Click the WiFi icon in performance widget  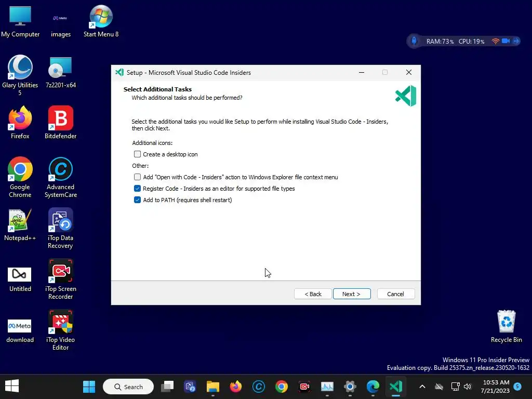(x=495, y=41)
